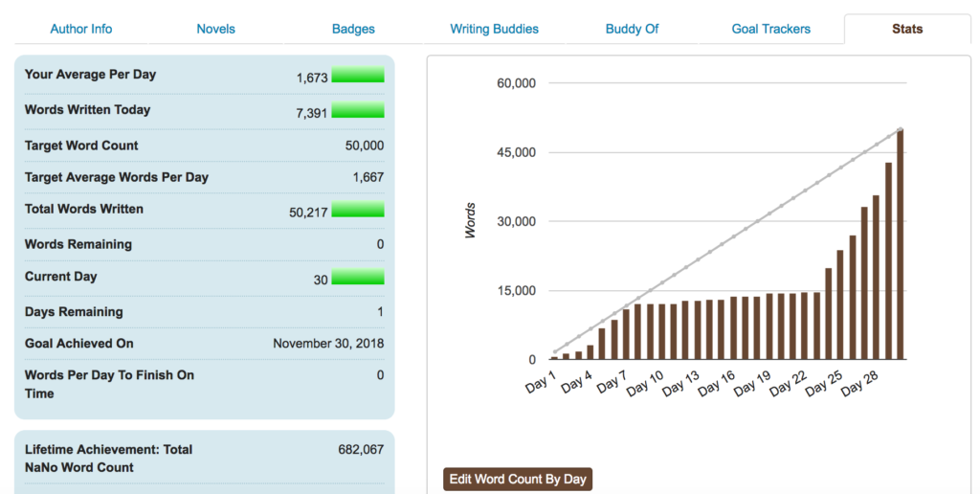Click the 60,000 label on the vertical axis
The width and height of the screenshot is (980, 494).
517,83
